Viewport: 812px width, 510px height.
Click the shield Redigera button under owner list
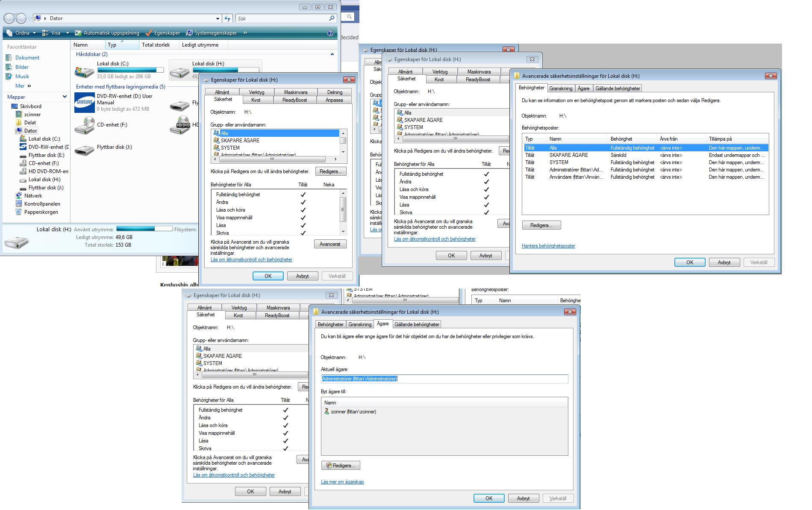point(341,466)
